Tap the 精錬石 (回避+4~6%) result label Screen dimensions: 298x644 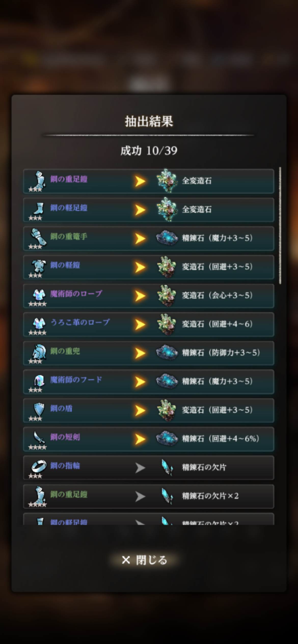click(x=221, y=438)
